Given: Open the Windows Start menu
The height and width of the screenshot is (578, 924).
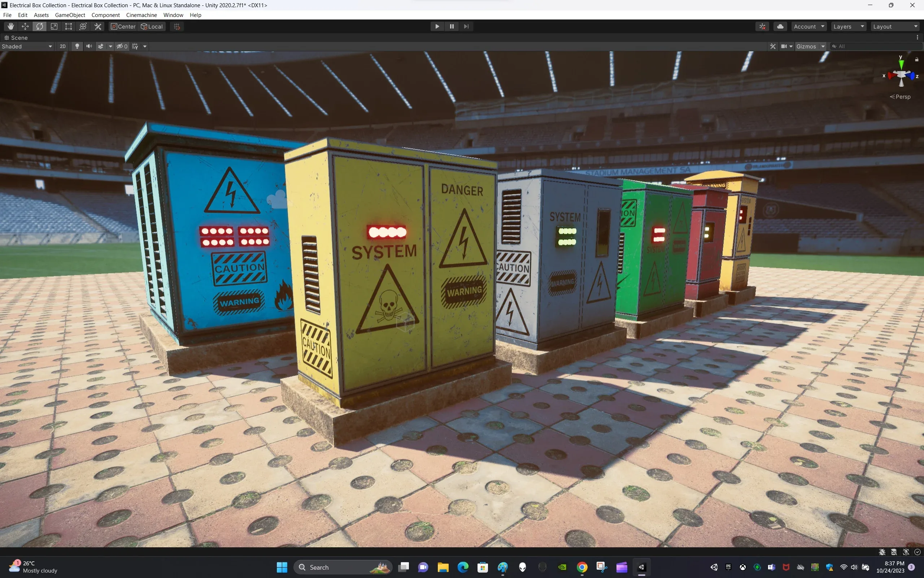Looking at the screenshot, I should click(282, 567).
